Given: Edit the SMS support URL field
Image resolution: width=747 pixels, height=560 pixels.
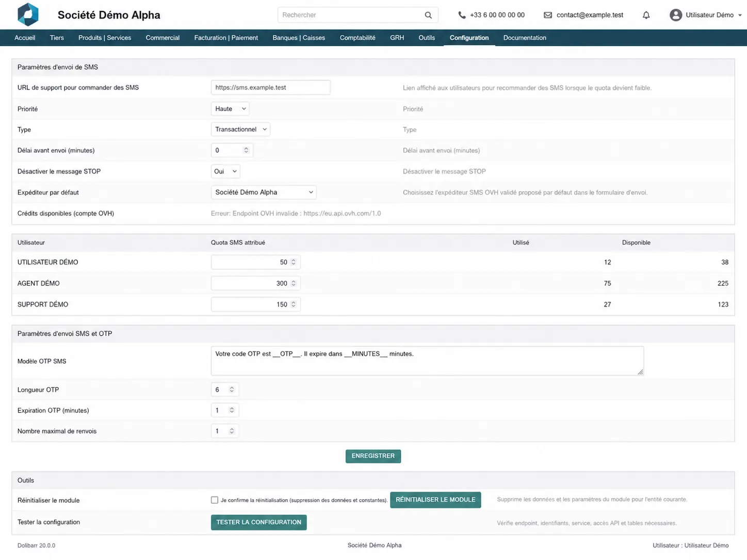Looking at the screenshot, I should tap(270, 87).
